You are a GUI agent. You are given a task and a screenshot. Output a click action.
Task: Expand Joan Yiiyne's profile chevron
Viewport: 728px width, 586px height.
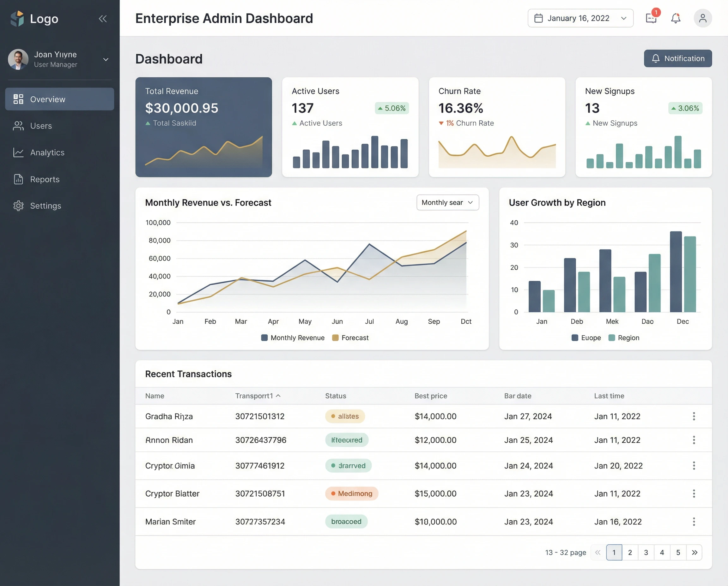pos(106,59)
